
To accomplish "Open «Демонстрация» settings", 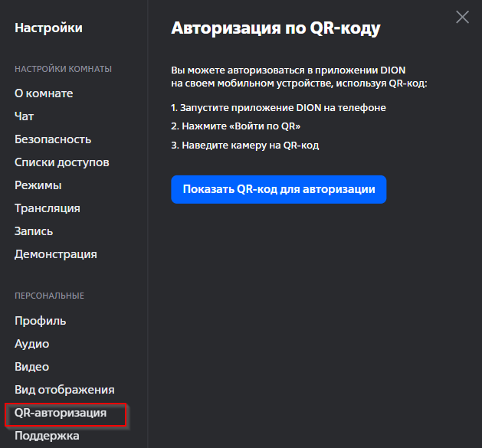I will tap(56, 254).
